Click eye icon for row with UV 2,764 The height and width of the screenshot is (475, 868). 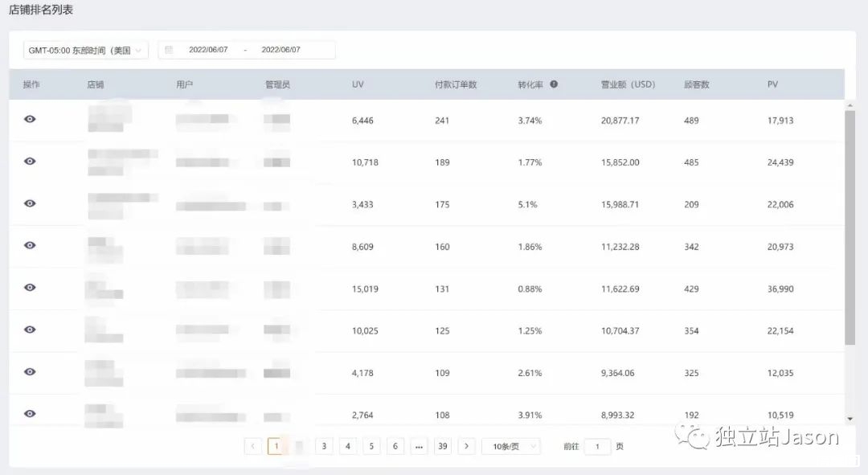(x=30, y=413)
